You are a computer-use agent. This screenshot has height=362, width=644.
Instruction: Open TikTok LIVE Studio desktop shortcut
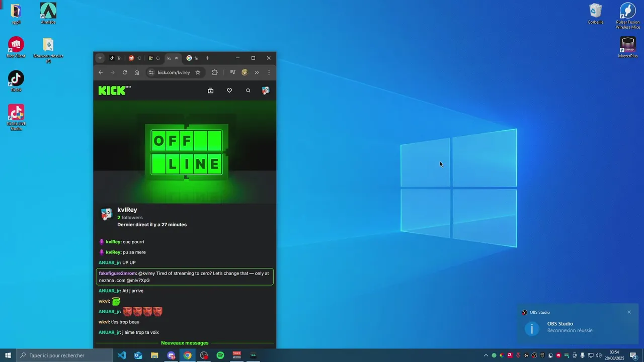[16, 118]
